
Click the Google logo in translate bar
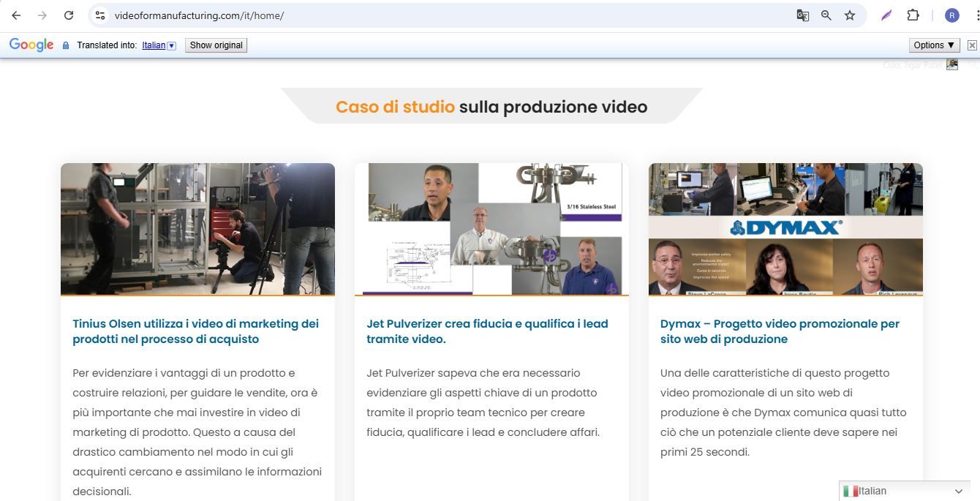[x=31, y=45]
